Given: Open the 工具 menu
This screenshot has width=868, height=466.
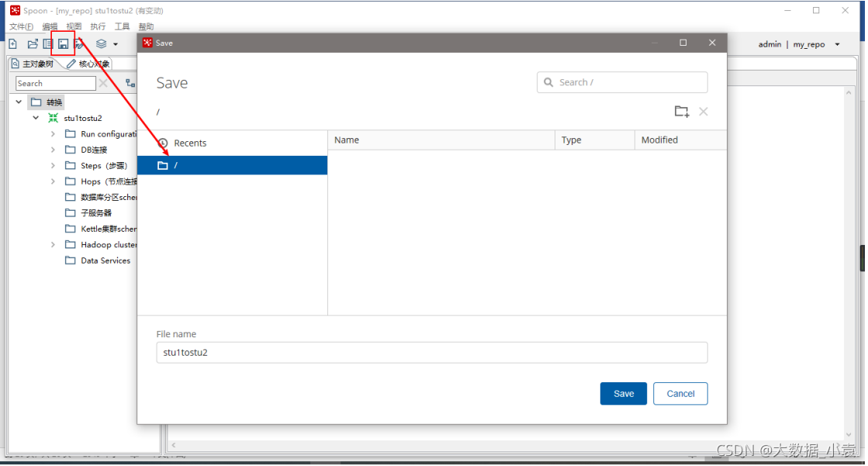Looking at the screenshot, I should 122,26.
